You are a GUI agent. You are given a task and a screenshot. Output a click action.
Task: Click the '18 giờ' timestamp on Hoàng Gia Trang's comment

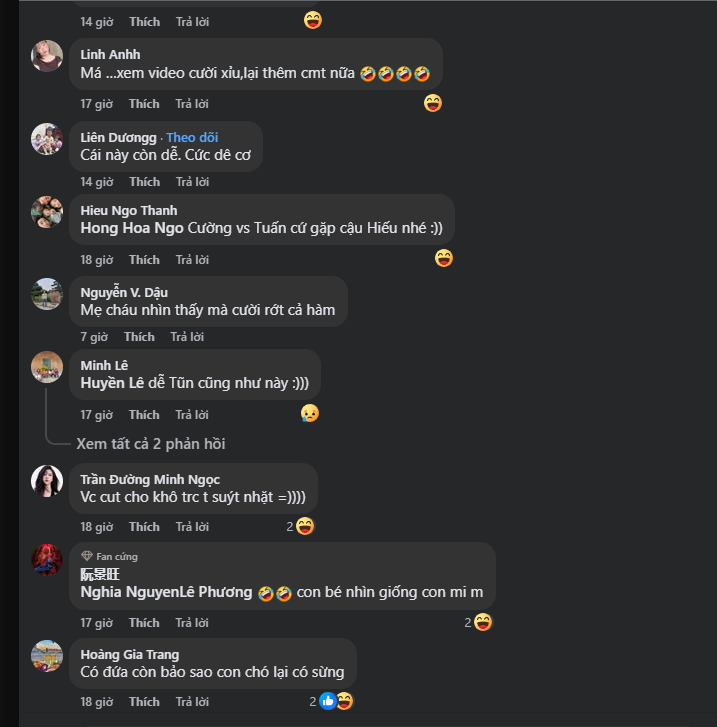[x=97, y=701]
